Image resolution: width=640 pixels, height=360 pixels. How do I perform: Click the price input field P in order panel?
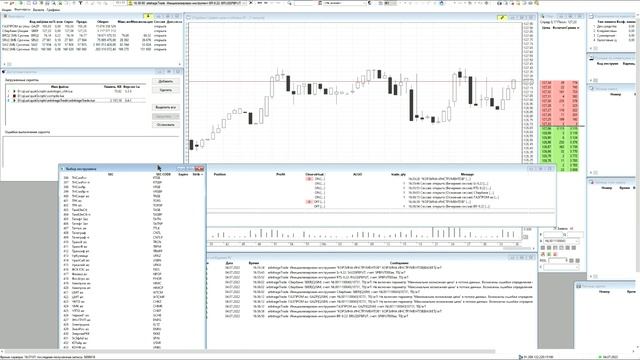pos(553,234)
